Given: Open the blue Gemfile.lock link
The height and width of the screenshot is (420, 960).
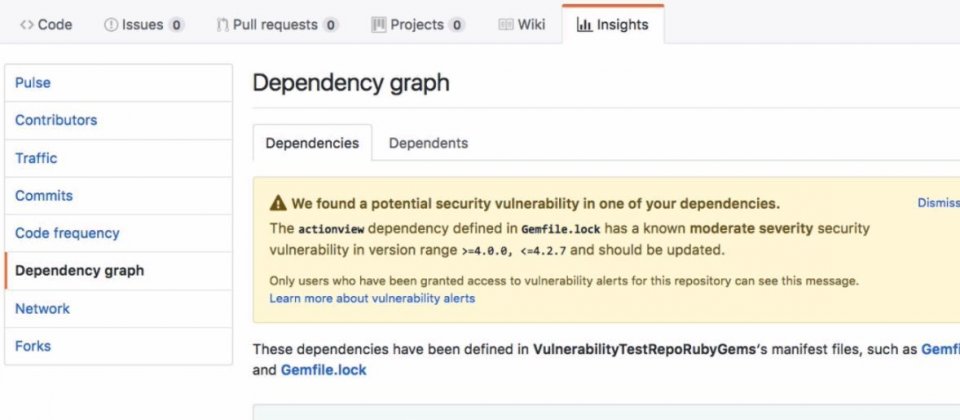Looking at the screenshot, I should pos(323,370).
